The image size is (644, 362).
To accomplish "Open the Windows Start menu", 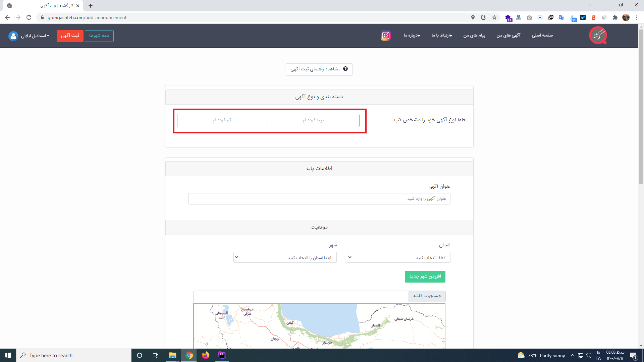I will coord(8,355).
